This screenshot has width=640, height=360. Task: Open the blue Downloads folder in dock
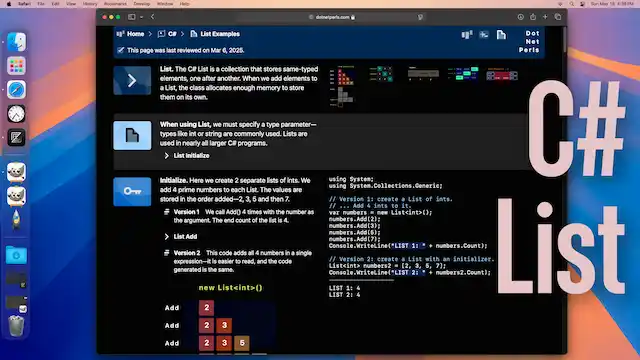point(16,255)
